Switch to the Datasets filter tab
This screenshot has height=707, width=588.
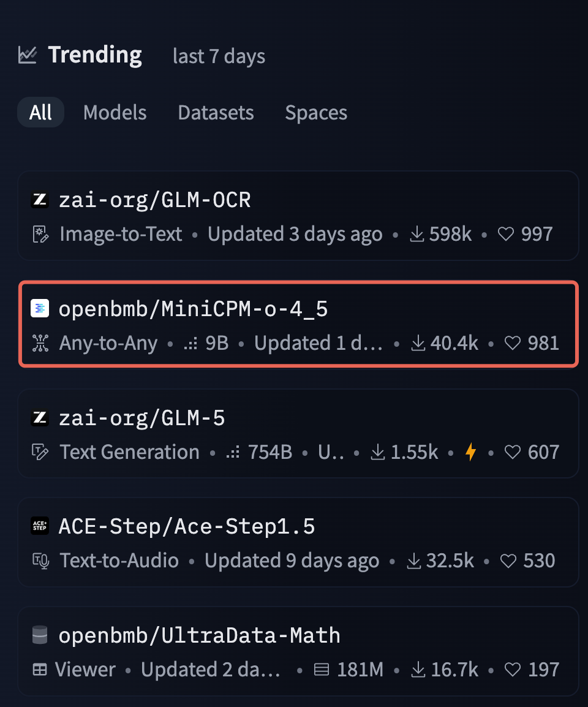point(216,112)
